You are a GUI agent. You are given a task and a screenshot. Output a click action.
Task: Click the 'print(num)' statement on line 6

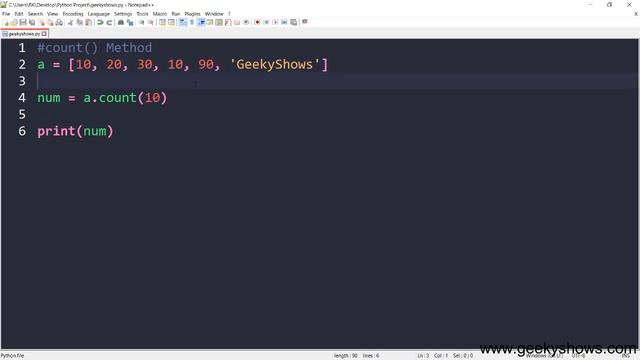(75, 131)
